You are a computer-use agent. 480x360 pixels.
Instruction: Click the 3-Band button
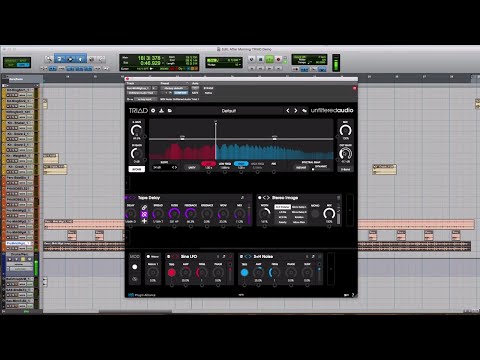tap(345, 169)
